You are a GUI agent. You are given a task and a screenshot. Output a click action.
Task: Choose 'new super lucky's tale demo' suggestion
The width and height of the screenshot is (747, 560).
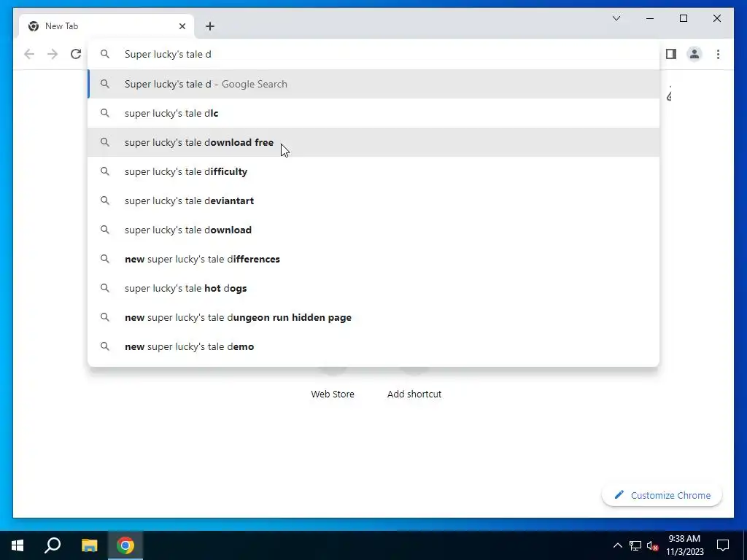374,346
